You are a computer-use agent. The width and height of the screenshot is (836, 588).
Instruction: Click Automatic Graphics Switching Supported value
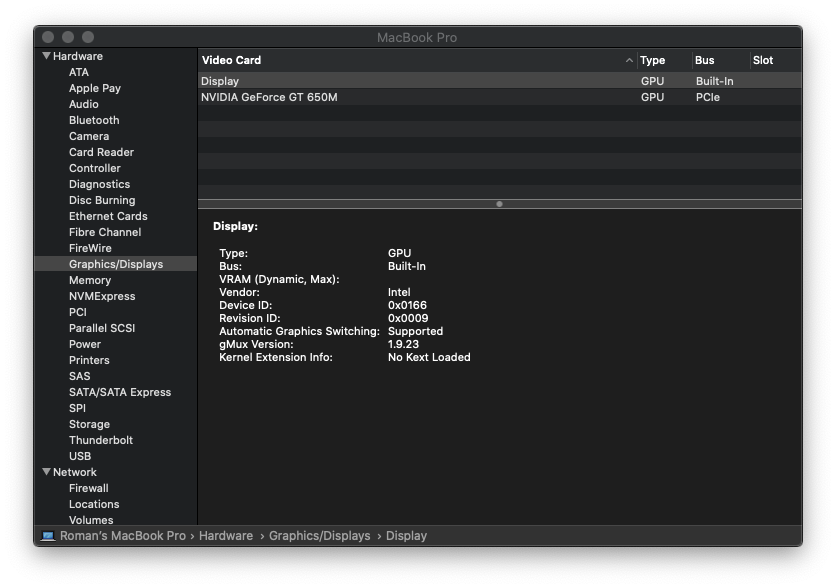415,331
